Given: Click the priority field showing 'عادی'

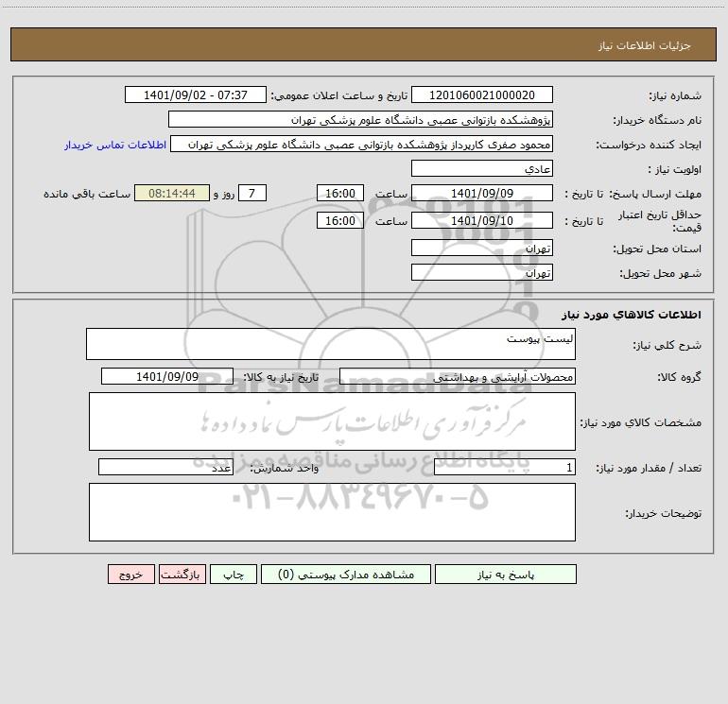Looking at the screenshot, I should (x=482, y=168).
